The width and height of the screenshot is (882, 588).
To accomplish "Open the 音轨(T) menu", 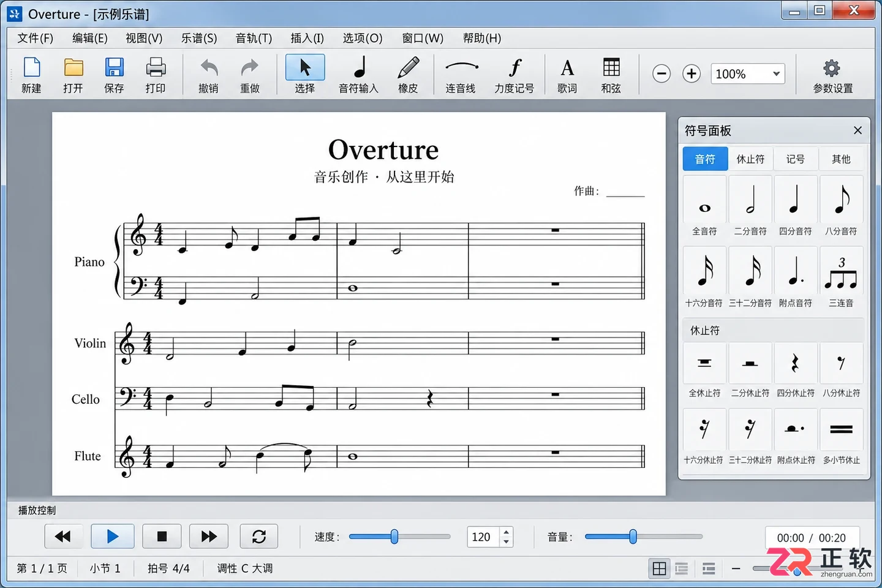I will 254,38.
